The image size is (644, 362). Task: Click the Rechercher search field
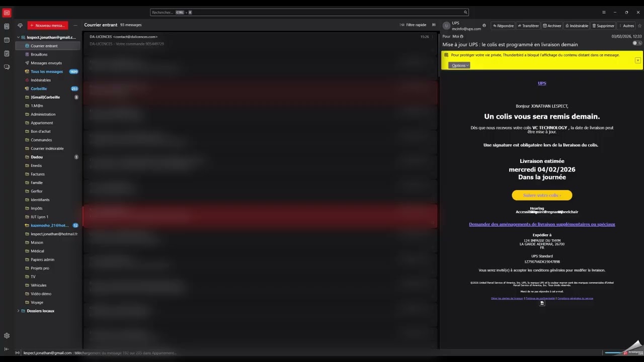coord(309,12)
